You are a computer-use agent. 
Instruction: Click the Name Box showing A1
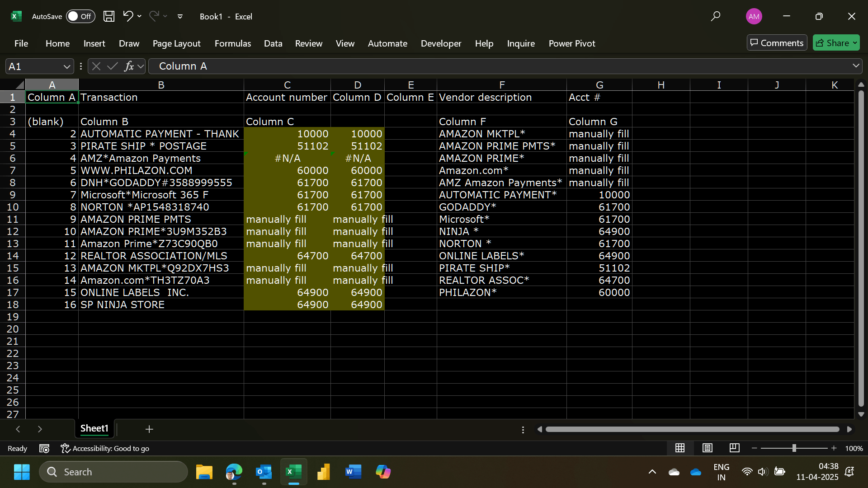coord(34,66)
